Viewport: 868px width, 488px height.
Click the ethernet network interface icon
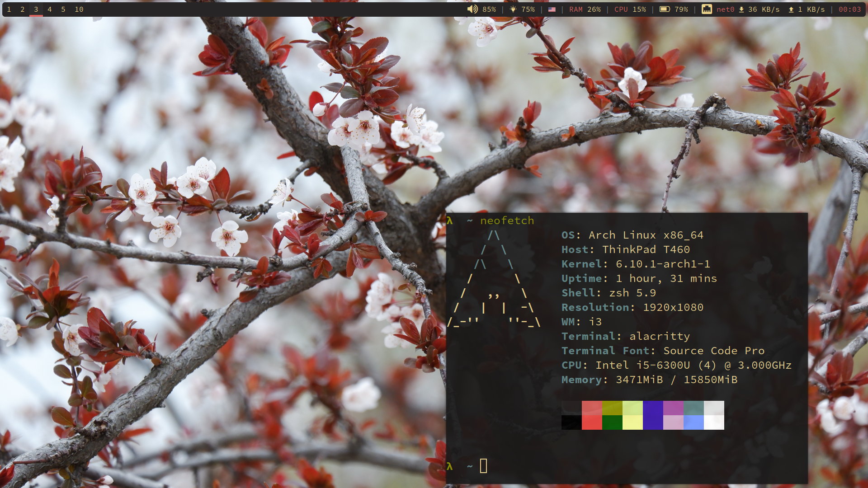coord(707,9)
